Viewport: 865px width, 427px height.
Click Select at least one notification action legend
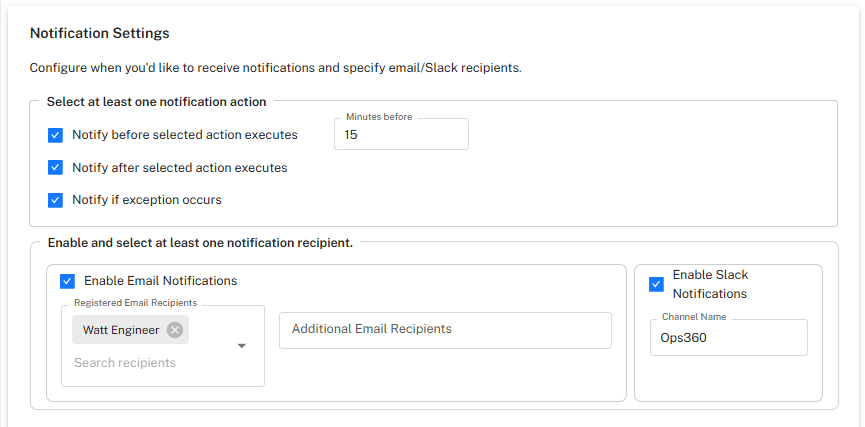pyautogui.click(x=157, y=102)
